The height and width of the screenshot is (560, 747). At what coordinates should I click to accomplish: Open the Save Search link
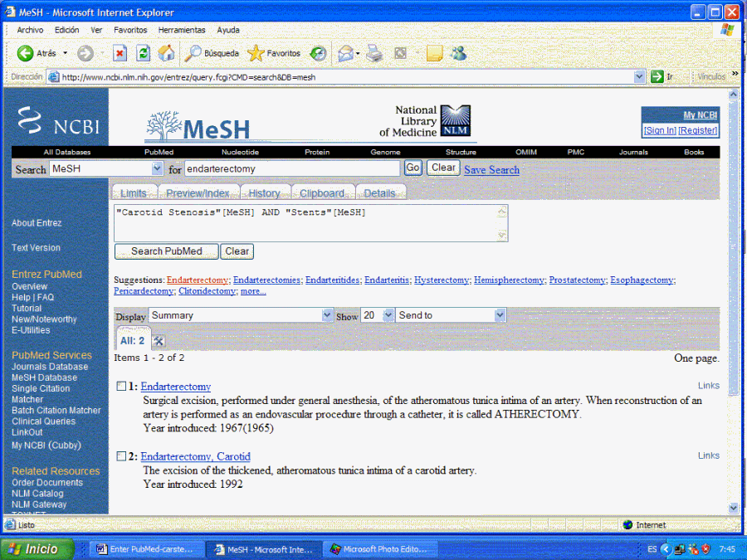(x=491, y=170)
